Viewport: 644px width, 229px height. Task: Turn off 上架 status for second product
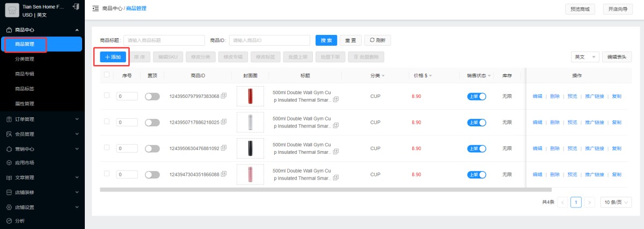pos(477,123)
